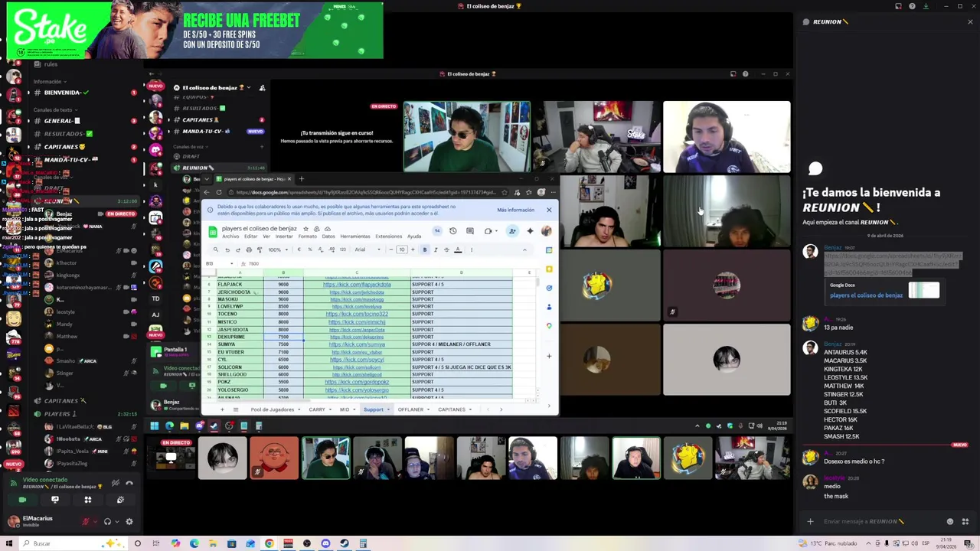Open the Archivo menu
The width and height of the screenshot is (980, 551).
230,236
